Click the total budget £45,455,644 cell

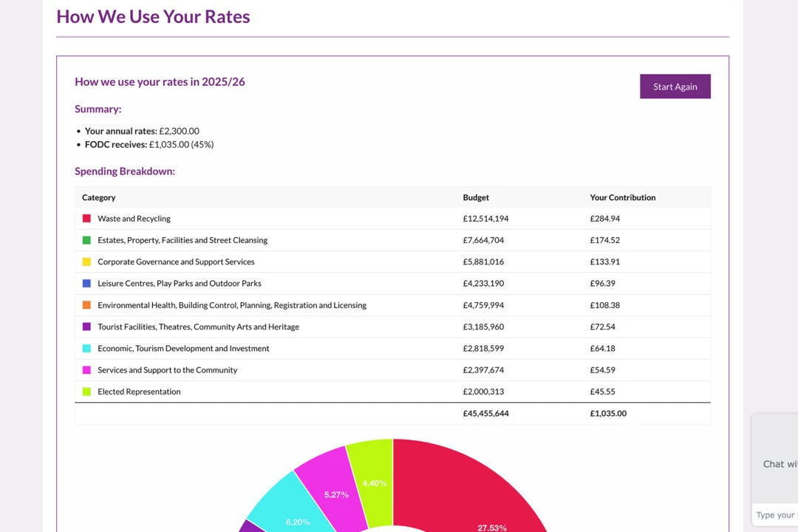pyautogui.click(x=485, y=414)
